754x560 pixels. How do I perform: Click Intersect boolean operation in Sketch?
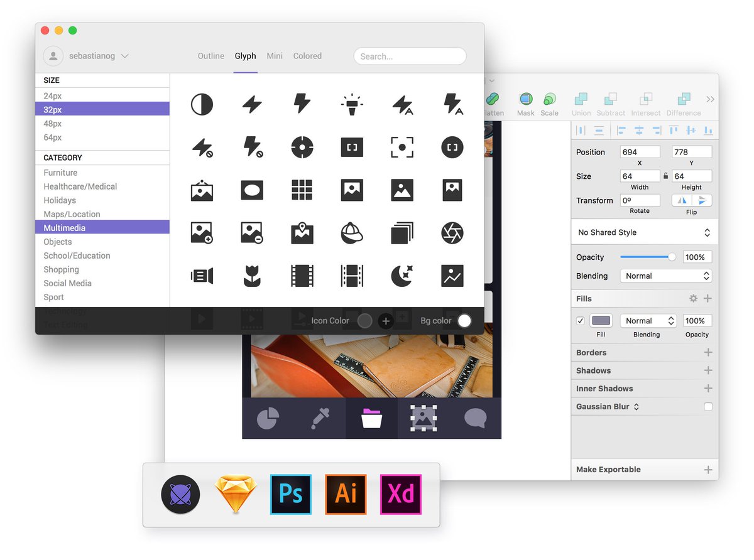[x=646, y=104]
